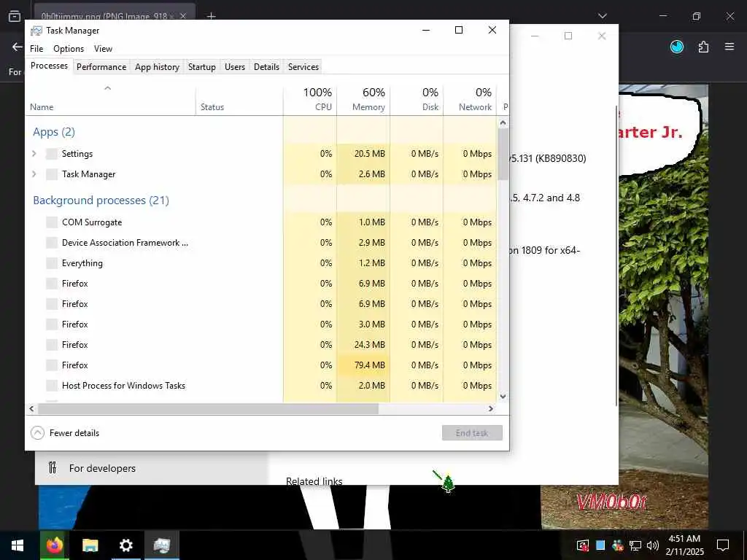Image resolution: width=747 pixels, height=560 pixels.
Task: Expand the Task Manager app row
Action: (x=34, y=174)
